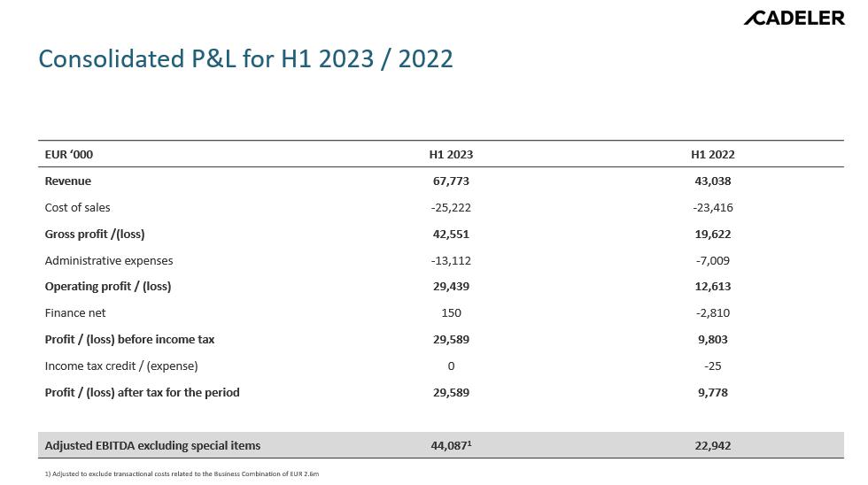
Task: Click the Finance net row label
Action: tap(75, 312)
